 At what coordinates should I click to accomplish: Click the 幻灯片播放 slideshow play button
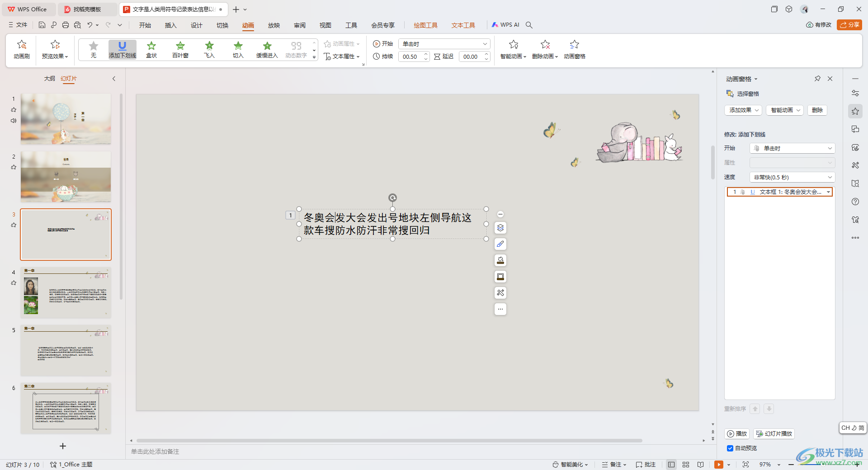(x=774, y=434)
